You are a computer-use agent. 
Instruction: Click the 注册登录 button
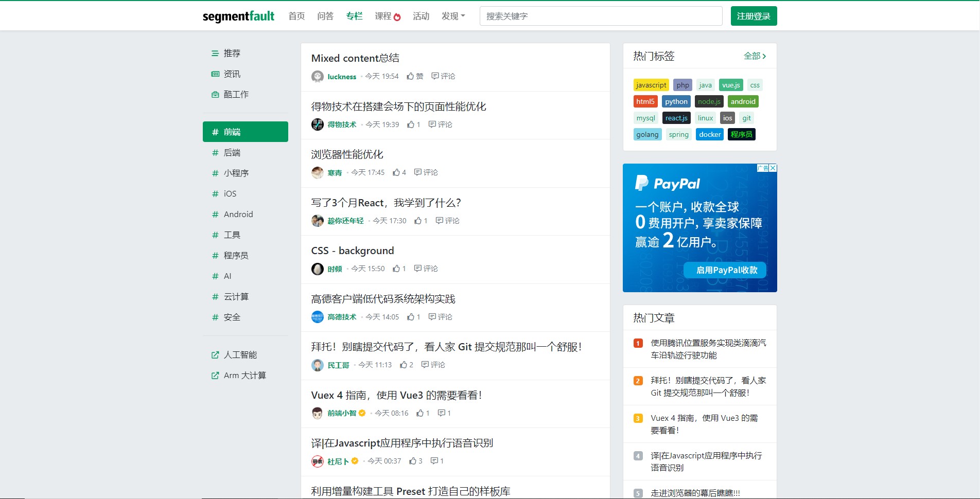(x=754, y=16)
